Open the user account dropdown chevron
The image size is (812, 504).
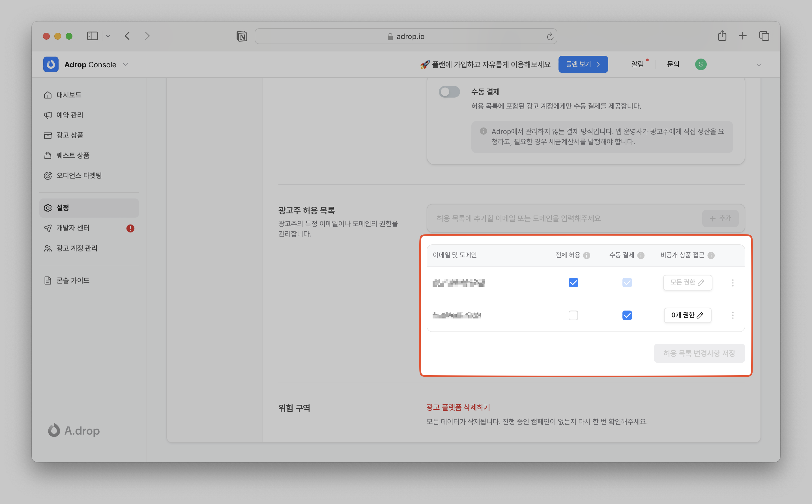pos(759,65)
